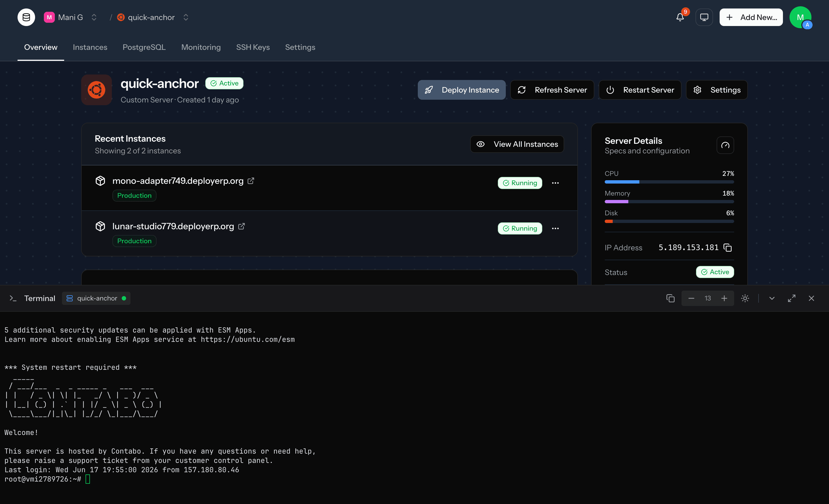
Task: Click the database logo icon
Action: point(26,17)
